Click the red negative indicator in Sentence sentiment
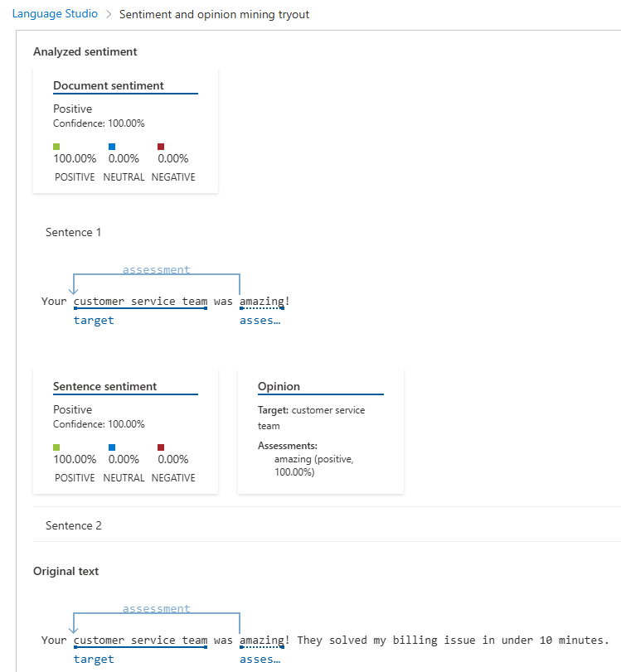 coord(160,447)
